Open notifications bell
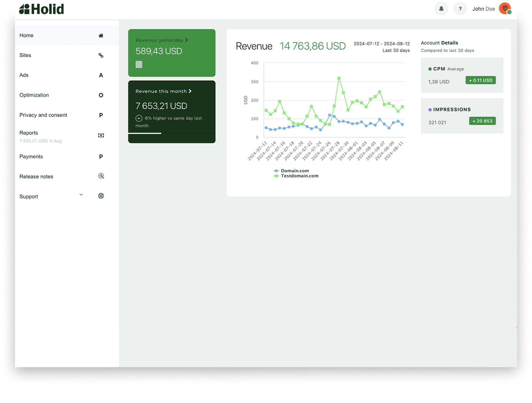532x403 pixels. tap(441, 9)
